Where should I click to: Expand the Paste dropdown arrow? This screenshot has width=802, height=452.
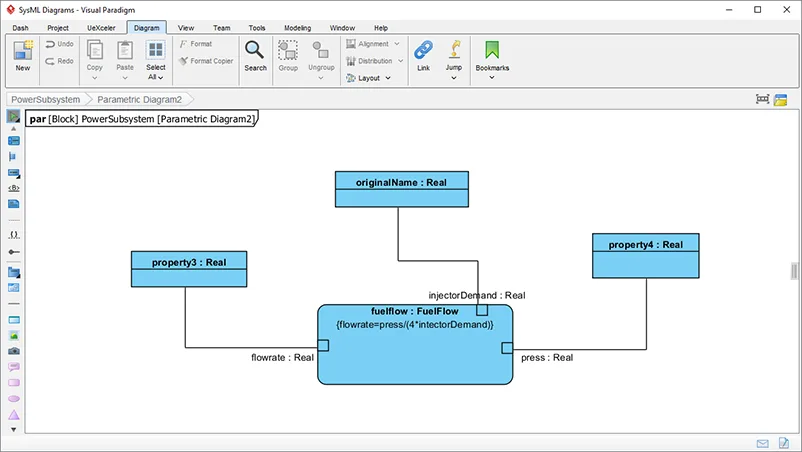tap(125, 78)
